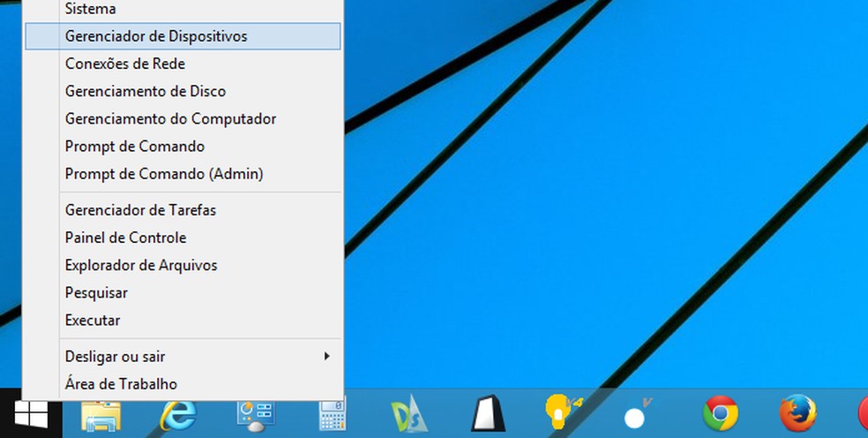Expand the Desligar ou sair submenu
The height and width of the screenshot is (438, 868).
pyautogui.click(x=183, y=357)
